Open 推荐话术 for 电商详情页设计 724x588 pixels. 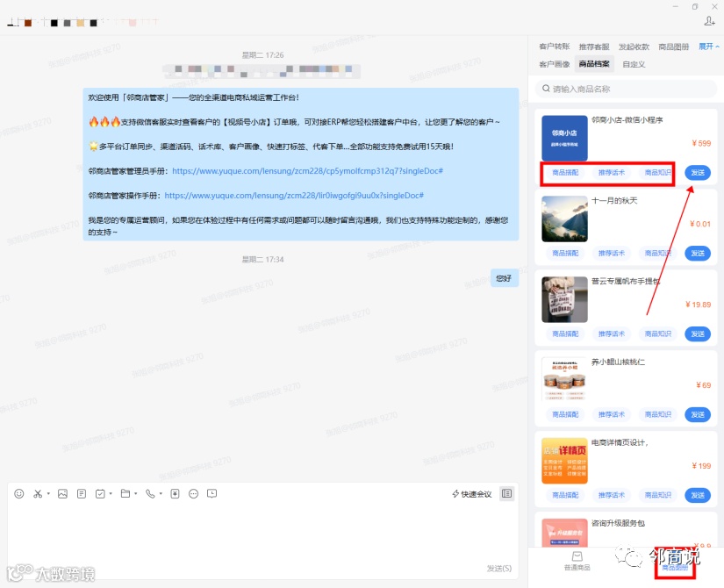pos(612,495)
